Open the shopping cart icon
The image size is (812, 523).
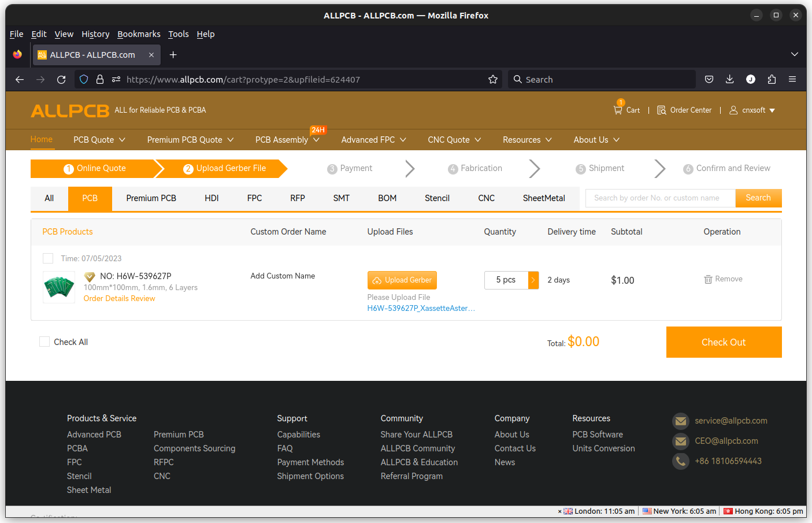tap(618, 109)
